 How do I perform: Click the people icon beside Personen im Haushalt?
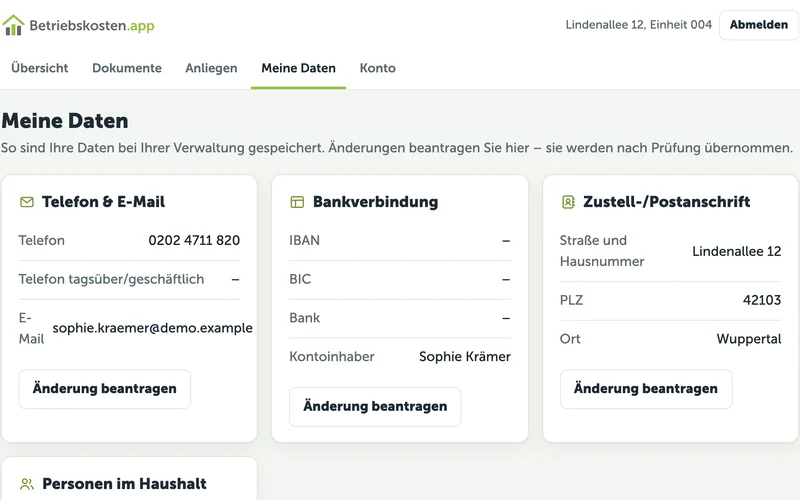[27, 484]
